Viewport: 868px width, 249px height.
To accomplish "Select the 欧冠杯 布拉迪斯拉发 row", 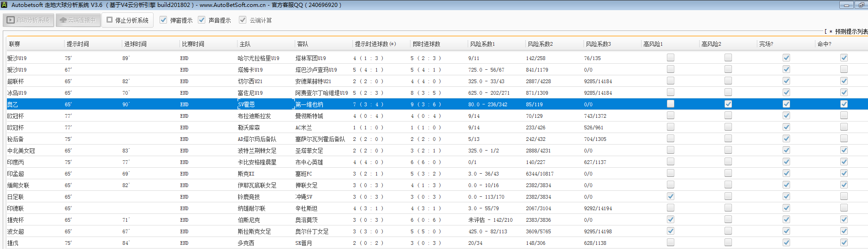I will click(254, 116).
